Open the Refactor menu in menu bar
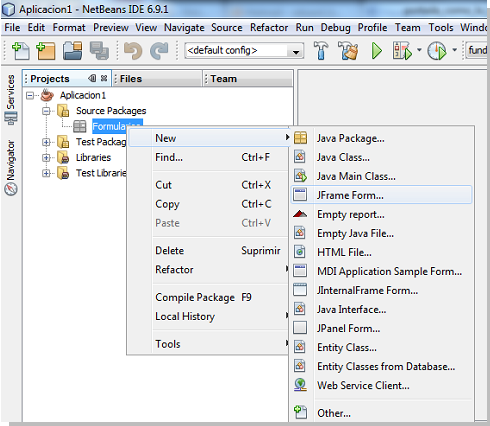Screen dimensions: 490x426 pos(269,27)
